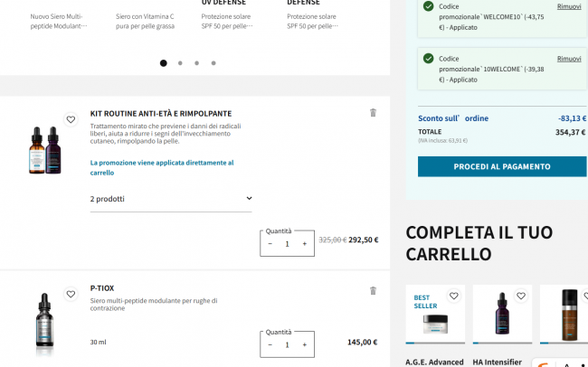Remove P-TIOX from the cart

pos(373,290)
